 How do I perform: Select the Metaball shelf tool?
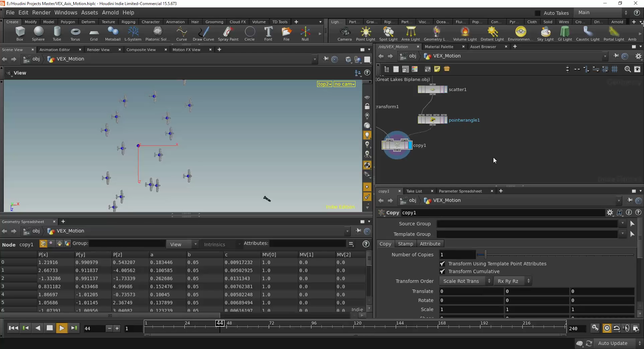[x=113, y=34]
